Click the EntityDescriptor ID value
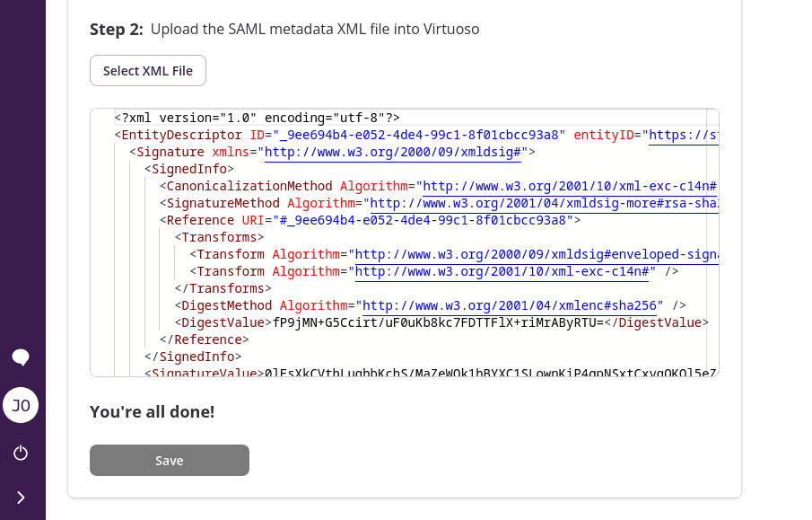This screenshot has width=812, height=520. coord(420,135)
